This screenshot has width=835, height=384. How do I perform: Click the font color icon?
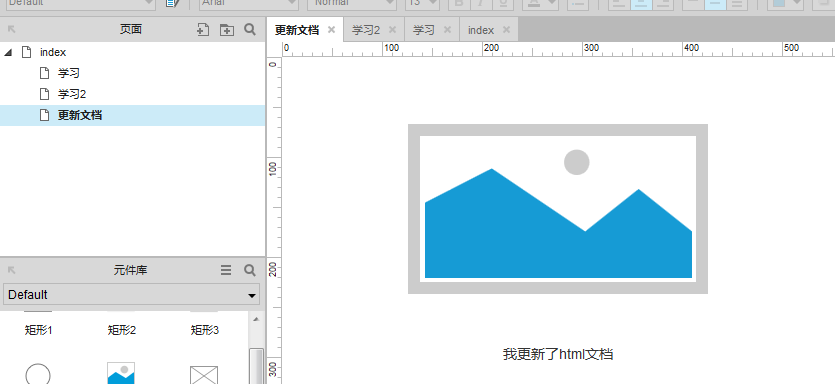pos(535,4)
